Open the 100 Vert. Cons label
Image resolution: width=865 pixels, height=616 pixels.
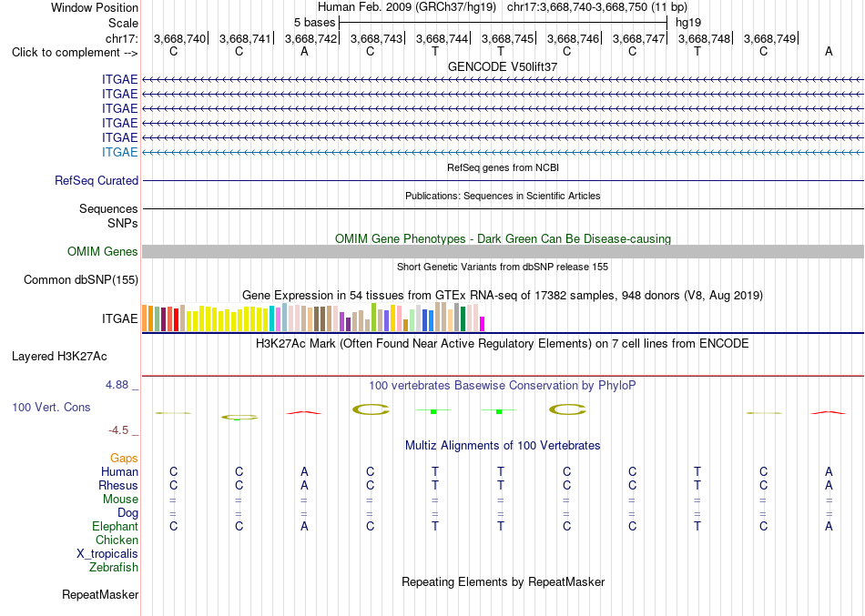click(51, 407)
